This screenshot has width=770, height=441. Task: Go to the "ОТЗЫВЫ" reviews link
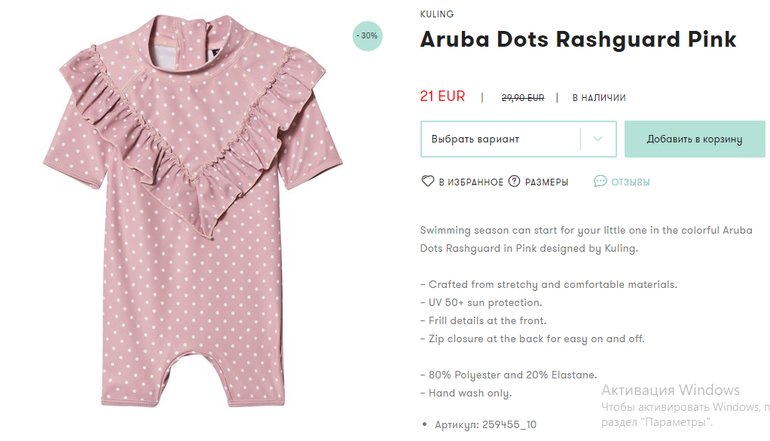tap(631, 182)
